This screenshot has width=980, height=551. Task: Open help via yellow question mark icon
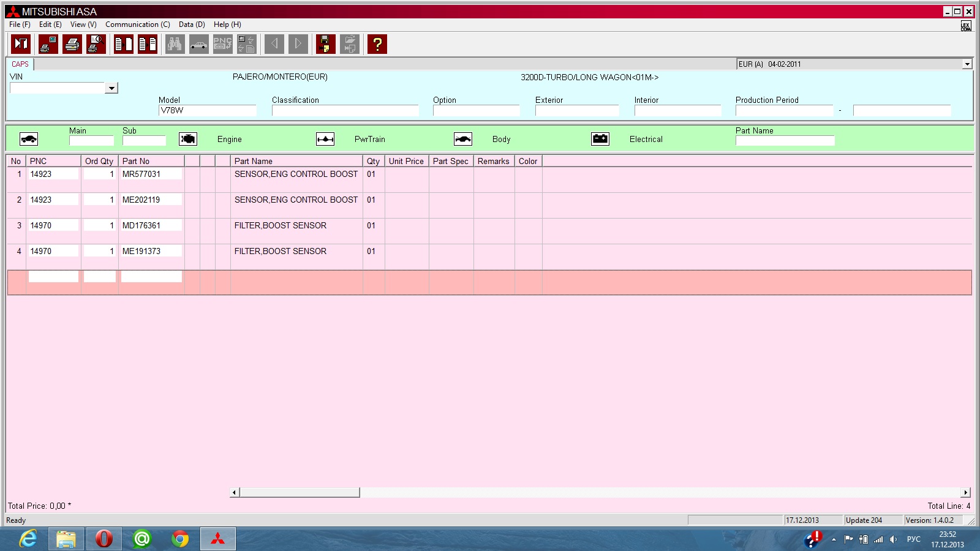(377, 44)
